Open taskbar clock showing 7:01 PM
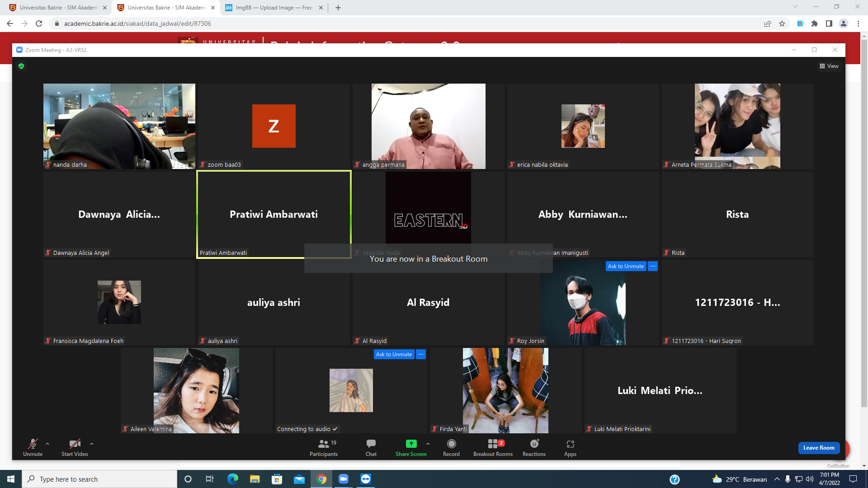This screenshot has height=488, width=868. pos(830,479)
